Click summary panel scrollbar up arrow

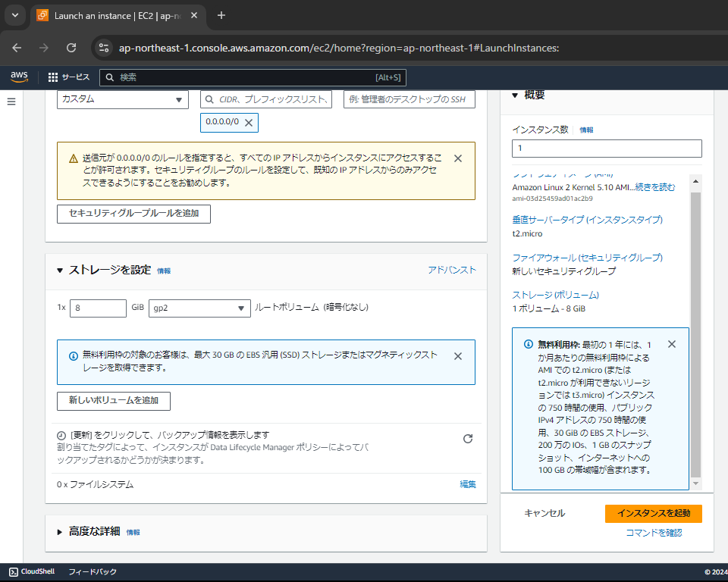point(695,181)
